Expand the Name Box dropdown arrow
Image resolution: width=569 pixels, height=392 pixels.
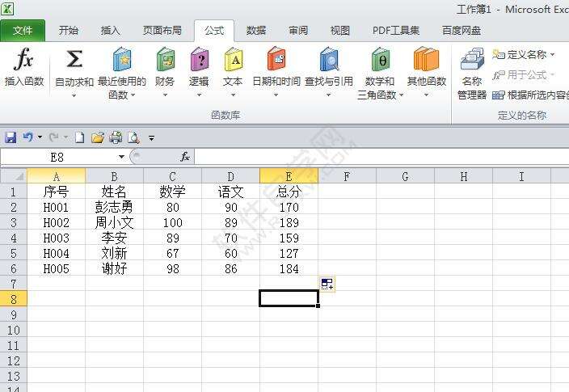(x=121, y=157)
